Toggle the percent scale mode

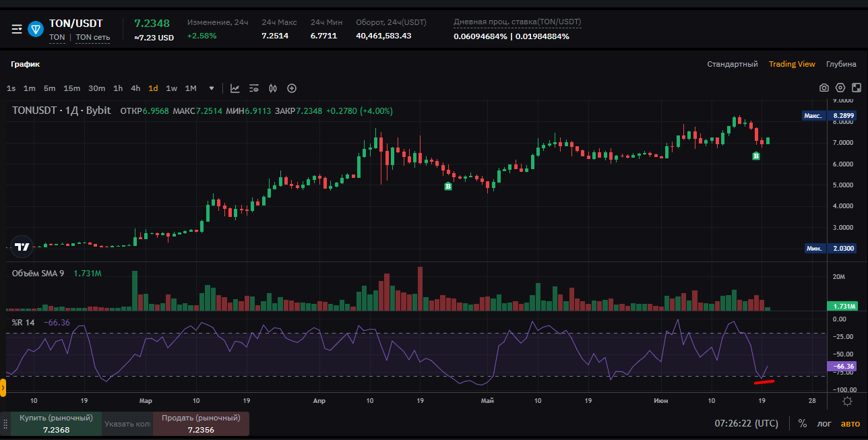[x=802, y=424]
